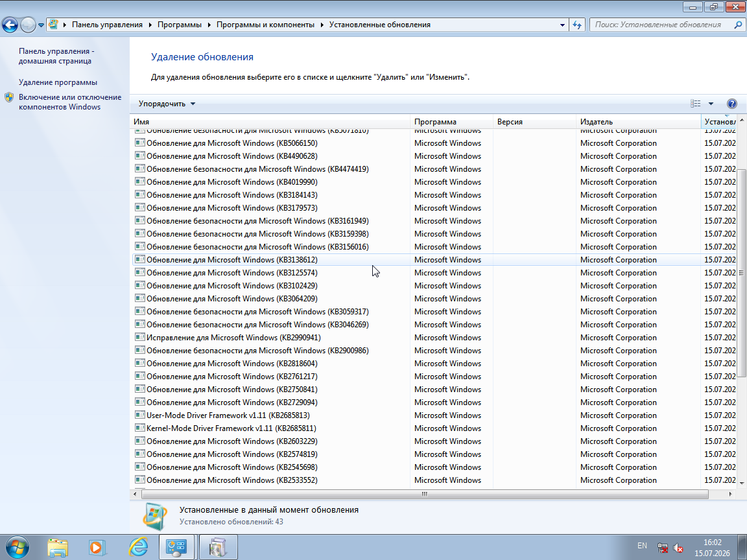
Task: Select security update KB3156016
Action: coord(434,247)
